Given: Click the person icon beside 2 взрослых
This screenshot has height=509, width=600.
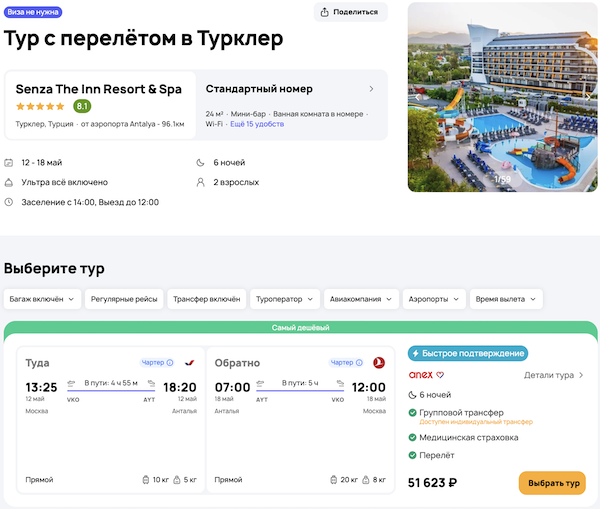Looking at the screenshot, I should point(201,182).
